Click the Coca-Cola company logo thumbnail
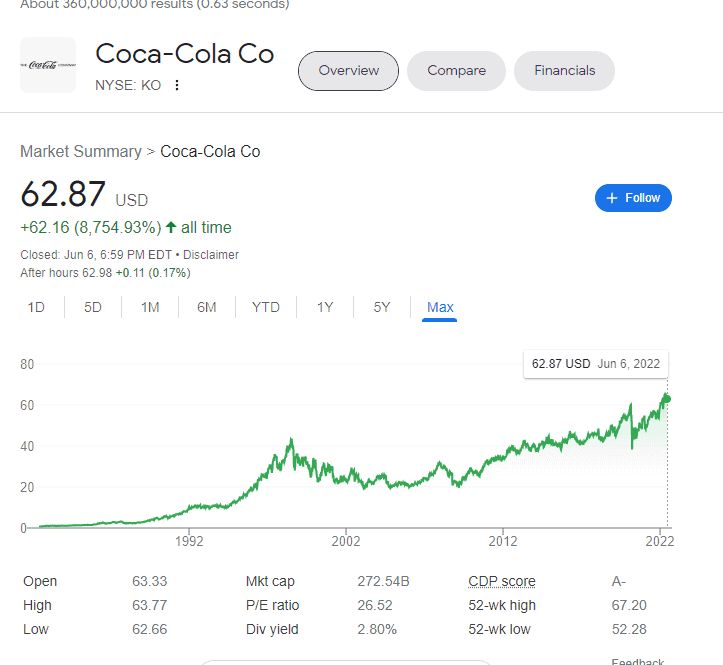723x665 pixels. pyautogui.click(x=48, y=65)
